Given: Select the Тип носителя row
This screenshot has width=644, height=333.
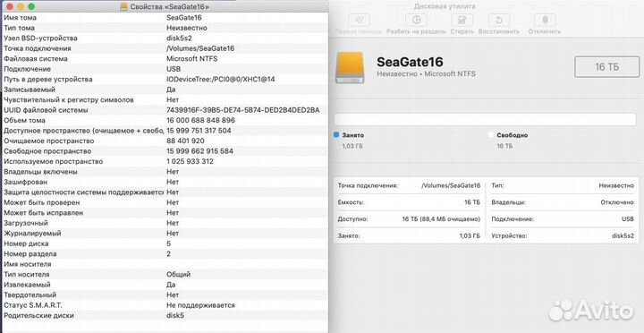Looking at the screenshot, I should click(165, 275).
